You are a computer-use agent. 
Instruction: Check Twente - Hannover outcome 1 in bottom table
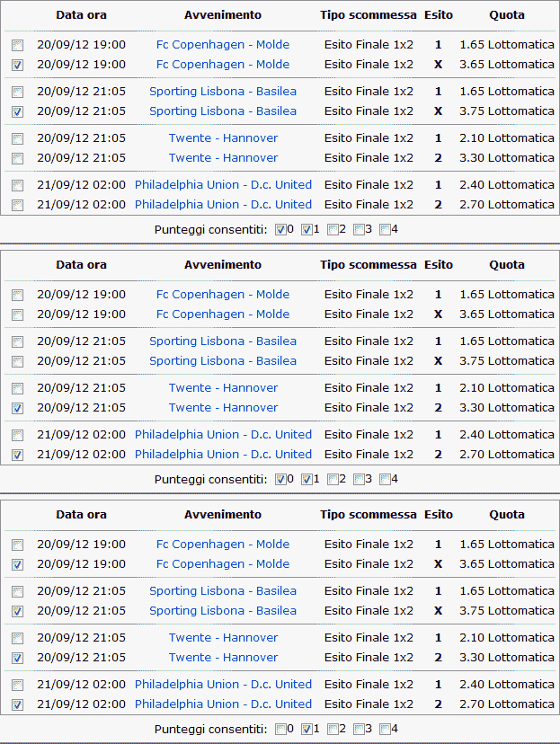18,638
